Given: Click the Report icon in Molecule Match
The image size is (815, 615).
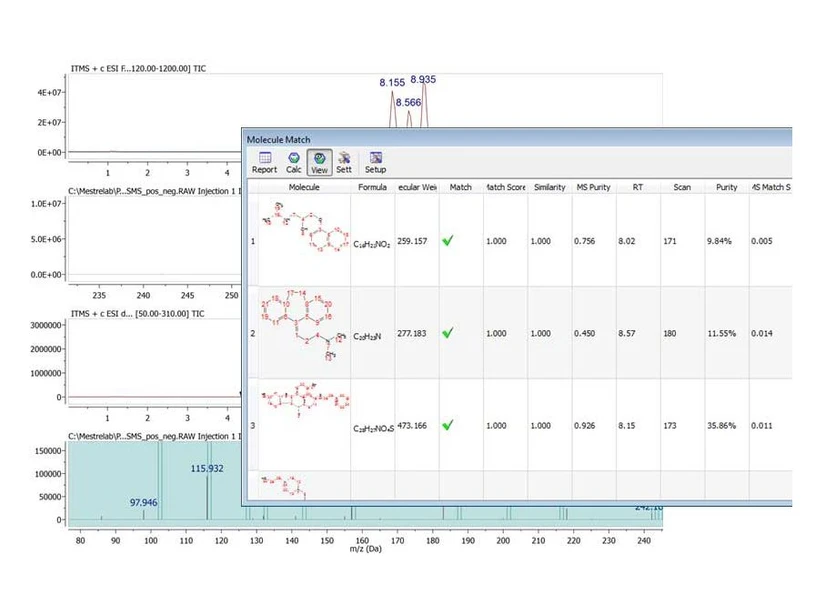Looking at the screenshot, I should pyautogui.click(x=264, y=162).
